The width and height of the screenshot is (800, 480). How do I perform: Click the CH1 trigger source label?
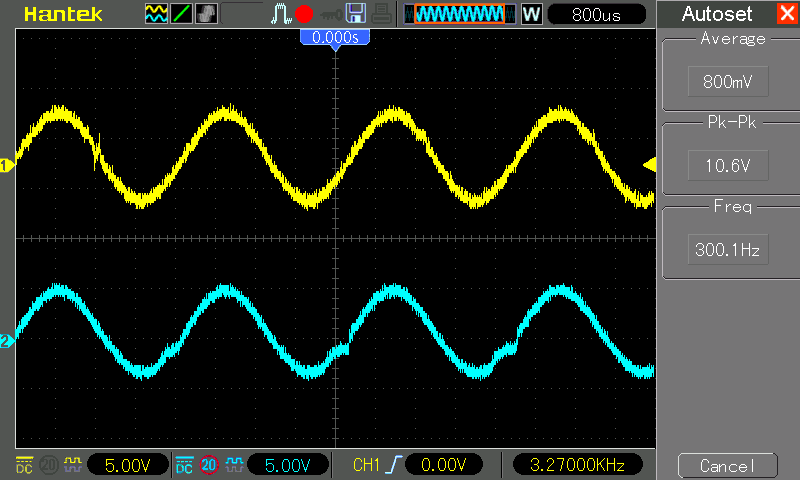click(366, 465)
